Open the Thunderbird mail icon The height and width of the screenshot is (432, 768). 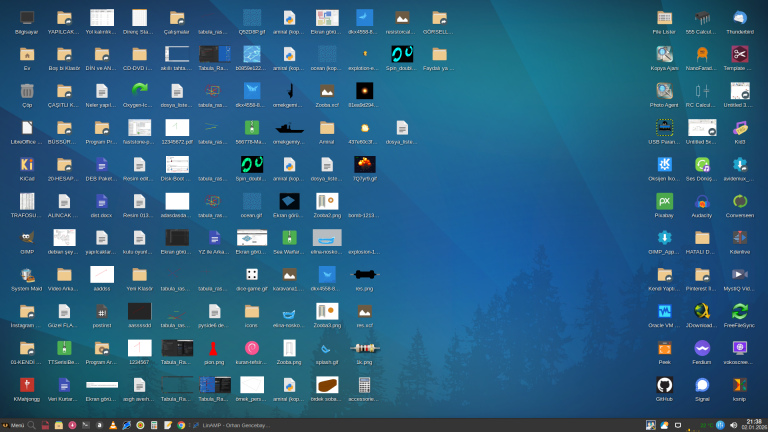[740, 18]
